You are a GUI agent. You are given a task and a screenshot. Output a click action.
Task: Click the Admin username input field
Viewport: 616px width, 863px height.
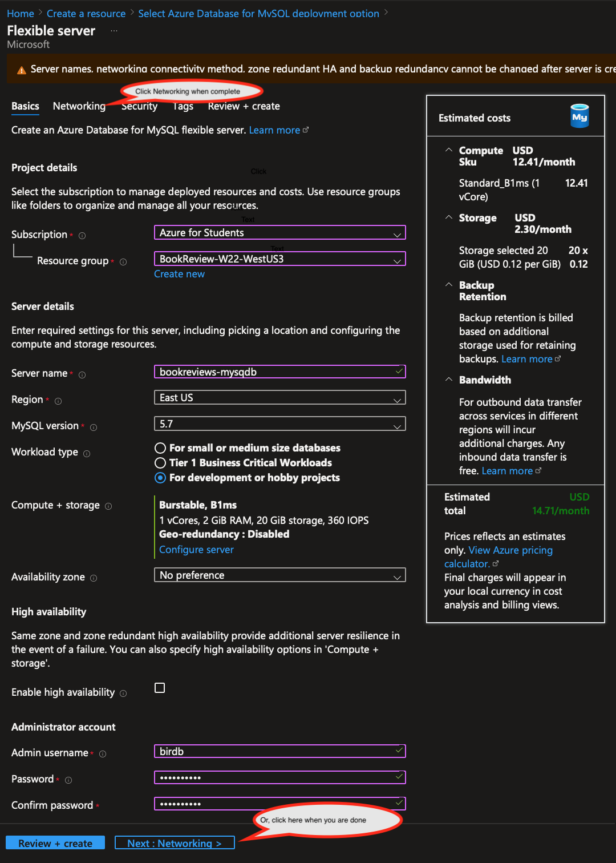pyautogui.click(x=280, y=751)
